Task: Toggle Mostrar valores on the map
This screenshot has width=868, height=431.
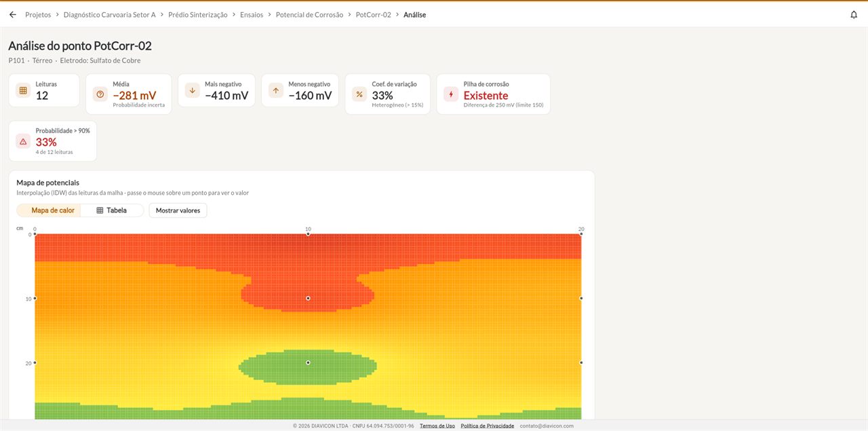Action: (x=178, y=210)
